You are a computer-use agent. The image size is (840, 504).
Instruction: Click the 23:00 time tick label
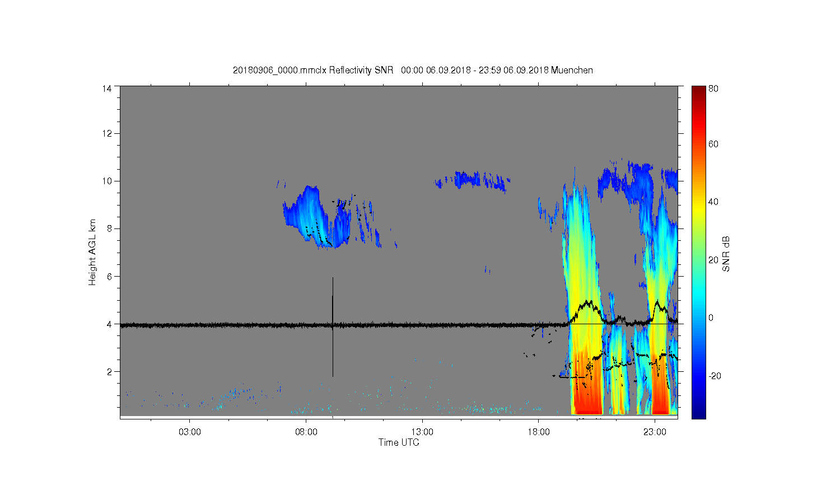coord(655,432)
